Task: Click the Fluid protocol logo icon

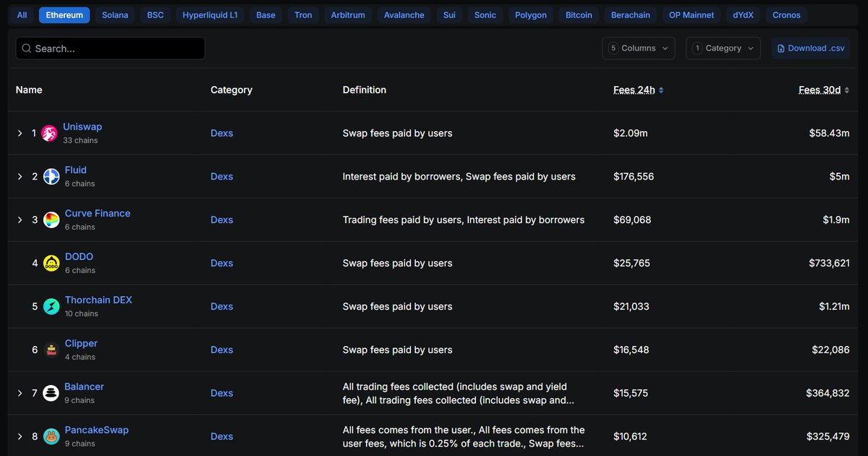Action: tap(51, 177)
